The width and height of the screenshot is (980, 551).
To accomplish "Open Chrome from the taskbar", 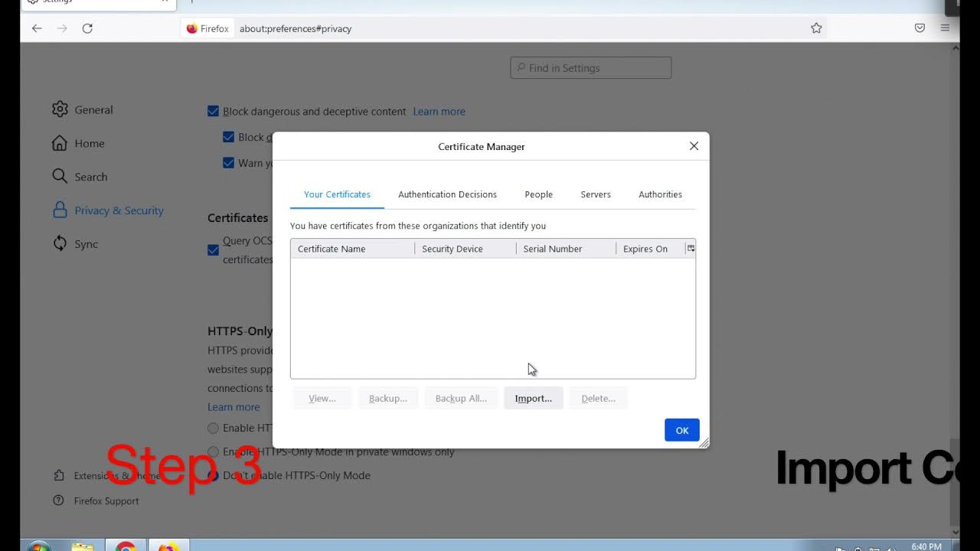I will click(126, 546).
